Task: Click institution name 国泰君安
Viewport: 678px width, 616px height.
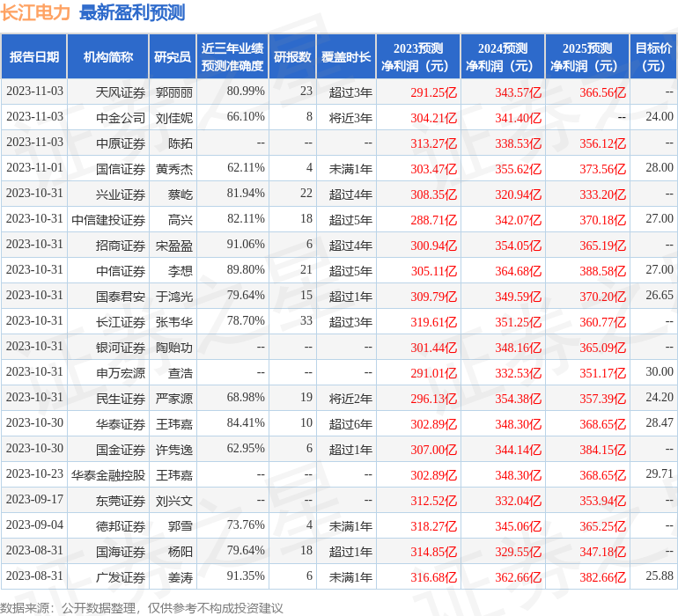Action: coord(121,296)
